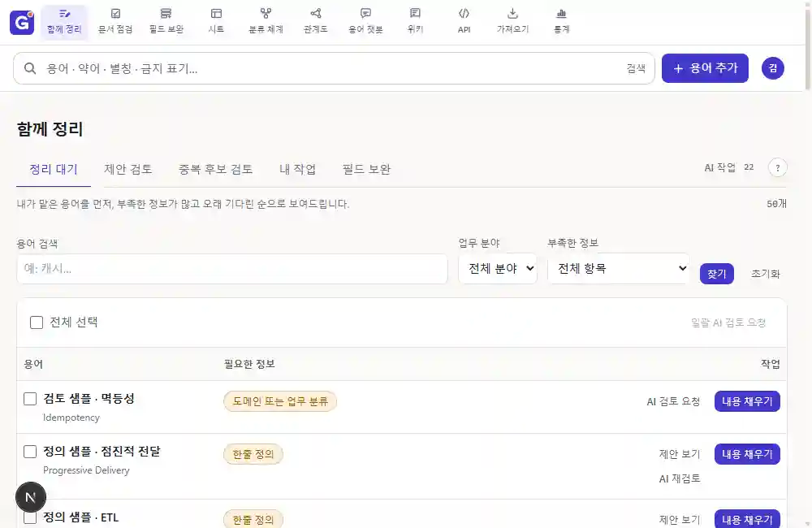Focus the top term search field
Viewport: 812px width, 528px height.
(x=334, y=68)
